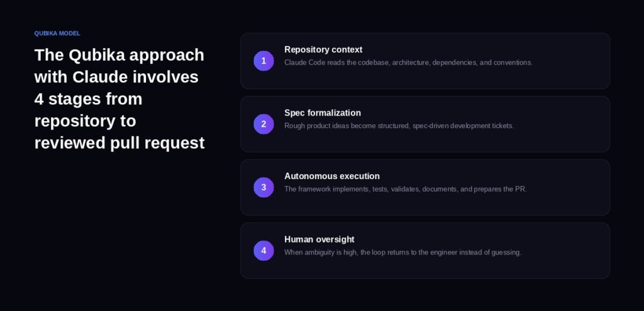The image size is (644, 311).
Task: Click the main Qubika approach headline
Action: [x=119, y=99]
